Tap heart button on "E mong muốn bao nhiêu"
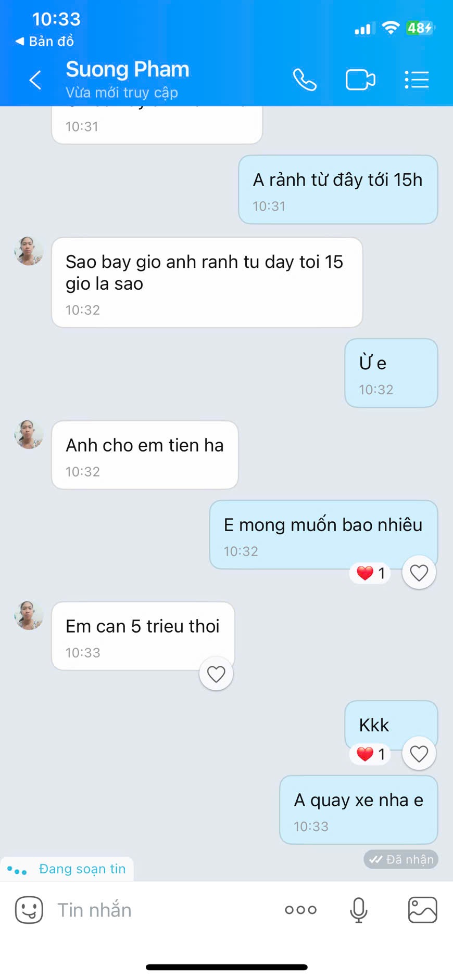 tap(419, 573)
